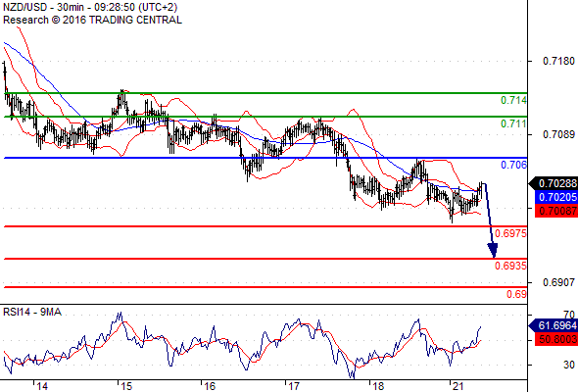
Task: Click the RSI14 - 9MA indicator title
Action: click(x=32, y=312)
